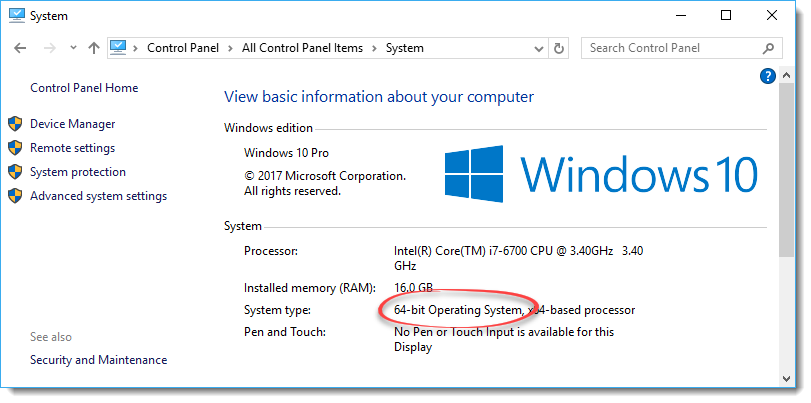Click the 'Pen and Touch:' label

[x=284, y=332]
